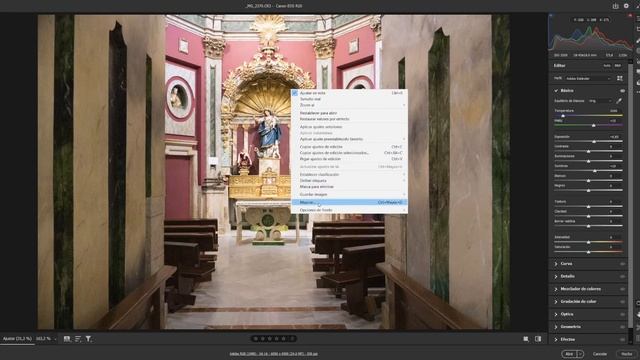Image resolution: width=640 pixels, height=360 pixels.
Task: Adjust the Temperatura slider
Action: [588, 116]
